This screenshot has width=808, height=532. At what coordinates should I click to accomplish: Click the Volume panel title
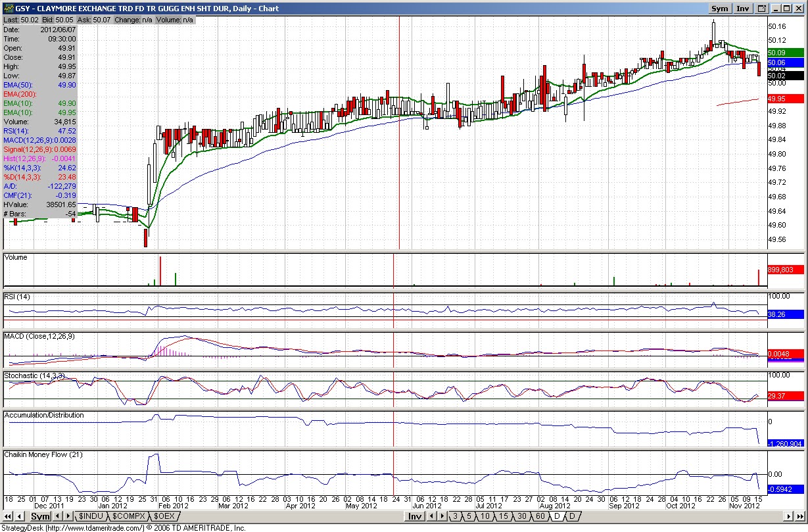(16, 257)
